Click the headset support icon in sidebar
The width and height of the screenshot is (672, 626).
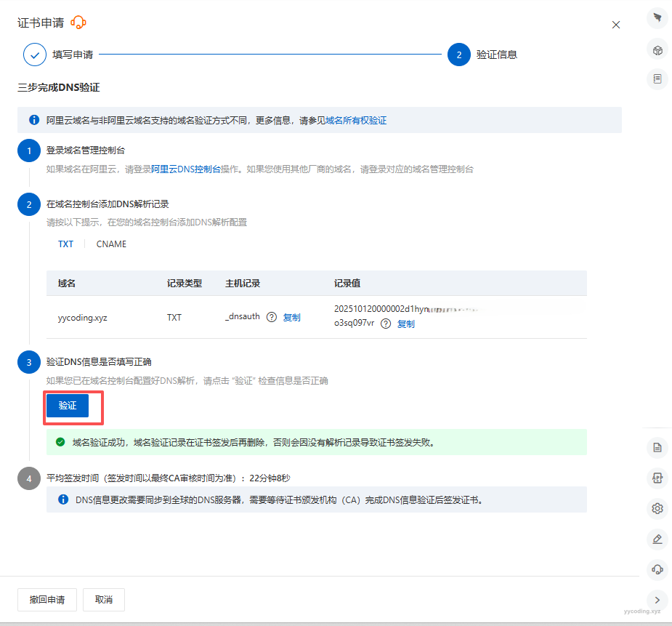tap(657, 569)
